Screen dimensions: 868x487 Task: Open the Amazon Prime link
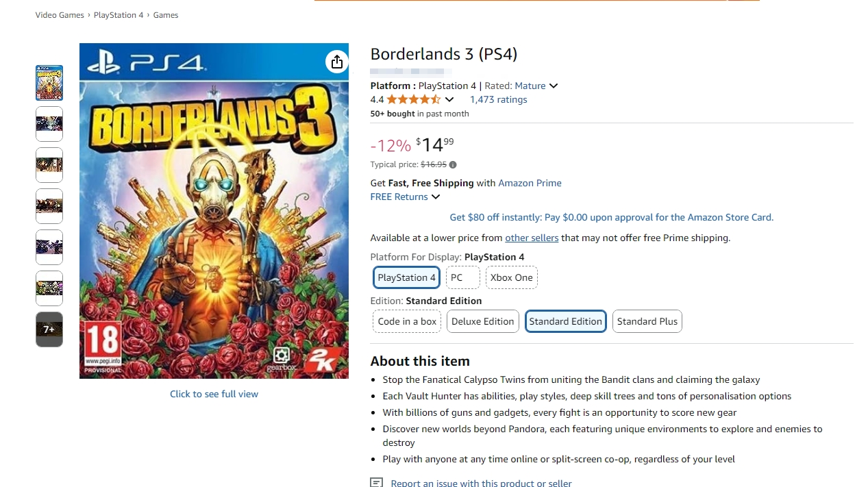tap(530, 183)
